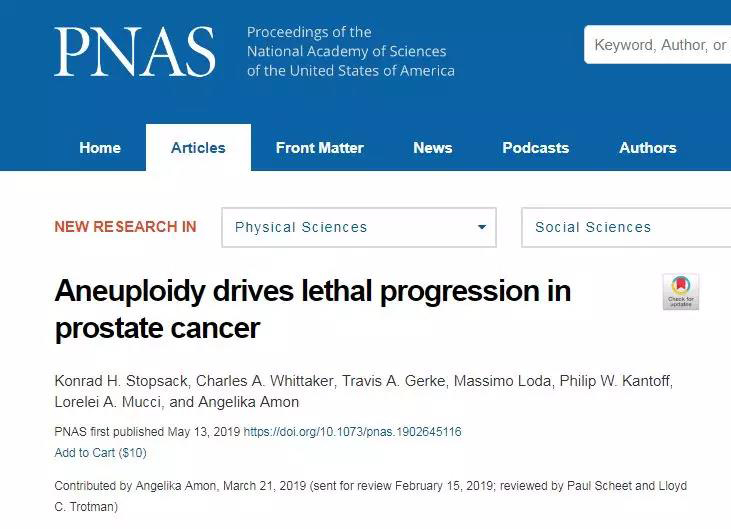The image size is (731, 529).
Task: Switch to the Articles tab
Action: [x=198, y=148]
